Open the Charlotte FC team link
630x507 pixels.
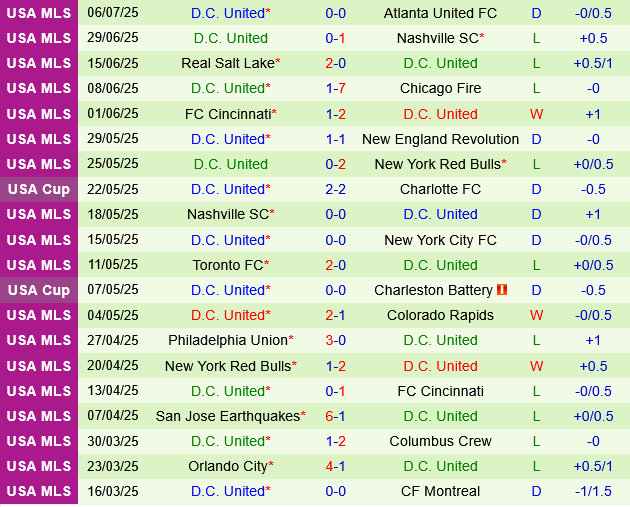point(440,189)
